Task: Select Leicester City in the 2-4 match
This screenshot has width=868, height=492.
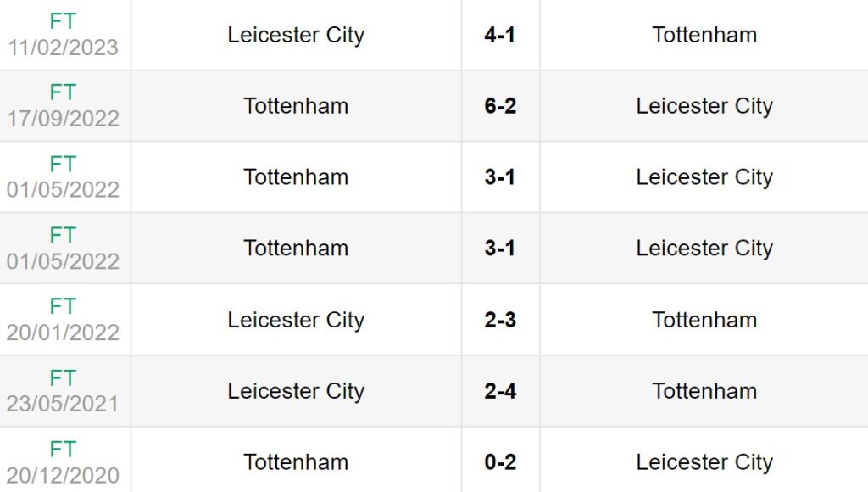Action: (x=296, y=391)
